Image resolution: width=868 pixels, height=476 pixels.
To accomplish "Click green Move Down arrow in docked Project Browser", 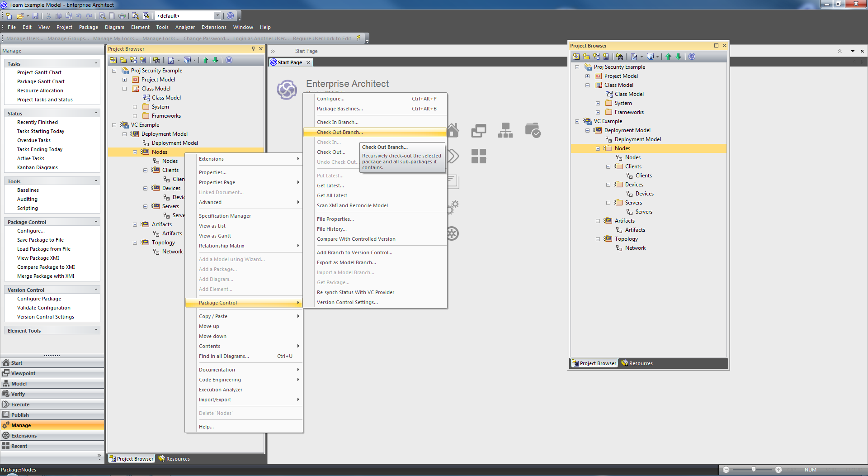I will [x=216, y=60].
